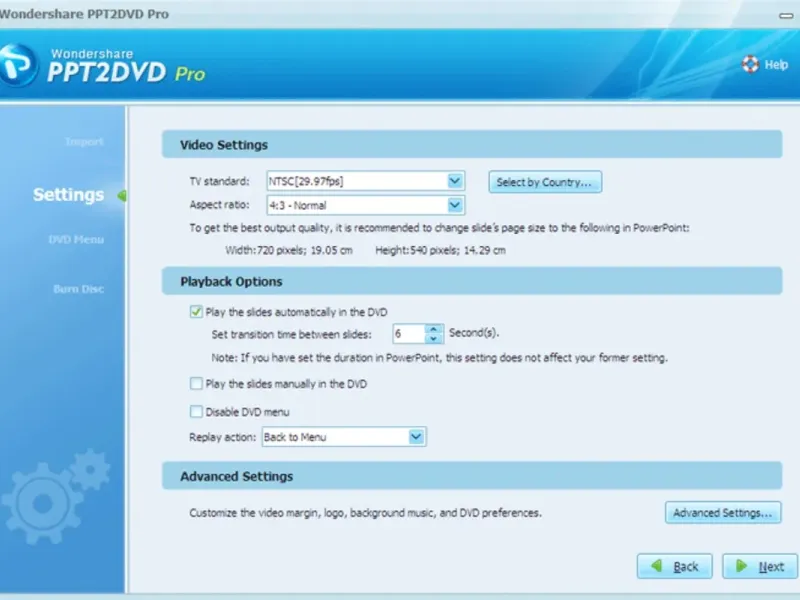Click the Second(s) label
Viewport: 800px width, 600px height.
point(474,333)
